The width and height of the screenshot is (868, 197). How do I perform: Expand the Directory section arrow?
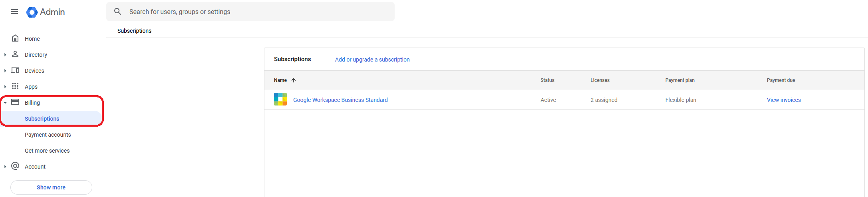coord(5,55)
